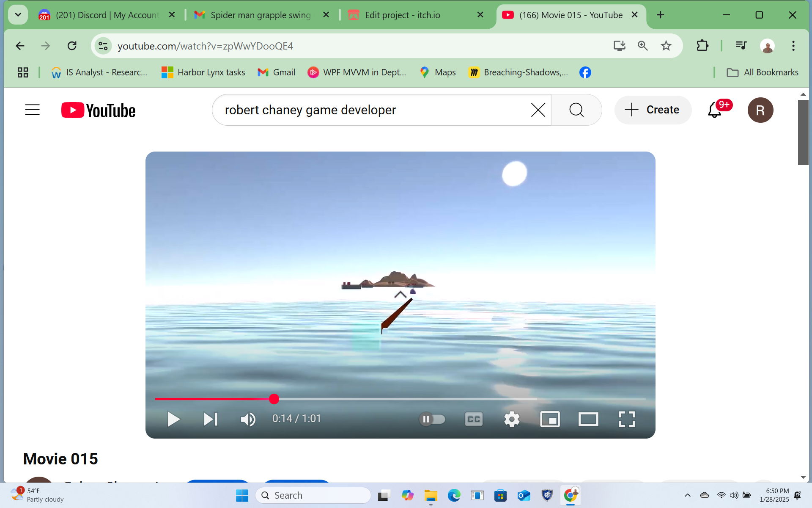
Task: Switch to theater mode
Action: [588, 419]
